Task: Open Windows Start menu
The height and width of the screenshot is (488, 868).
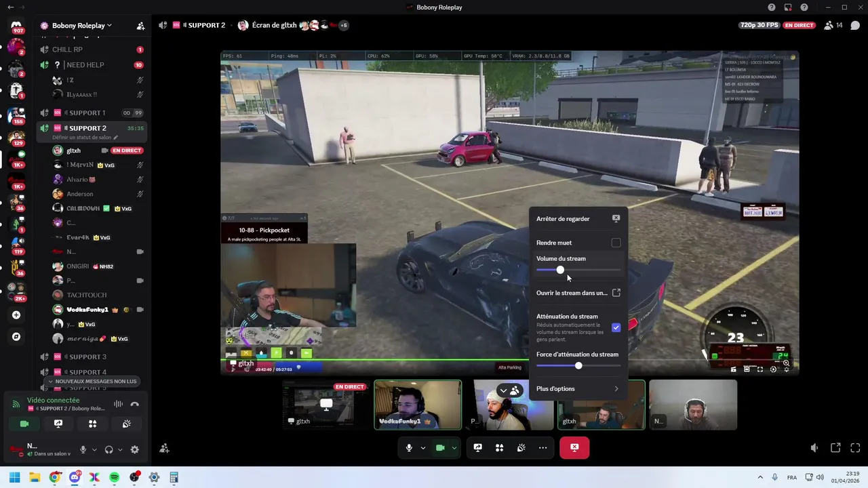Action: 15,477
